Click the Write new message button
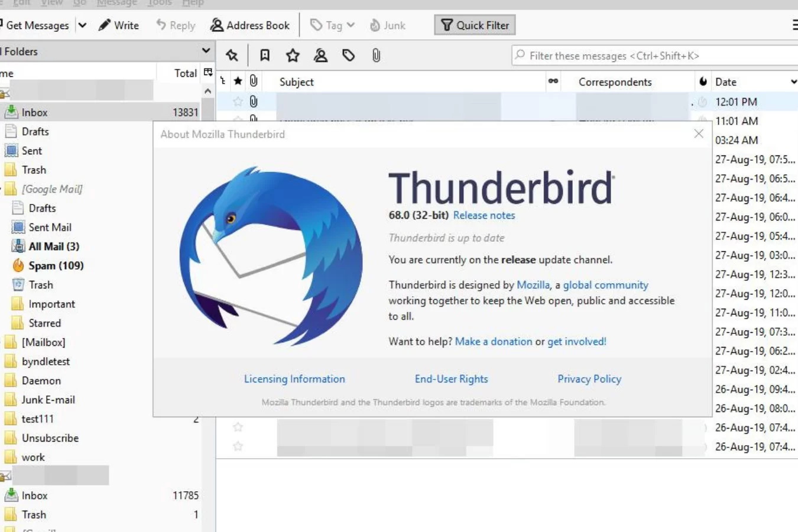 (x=119, y=25)
